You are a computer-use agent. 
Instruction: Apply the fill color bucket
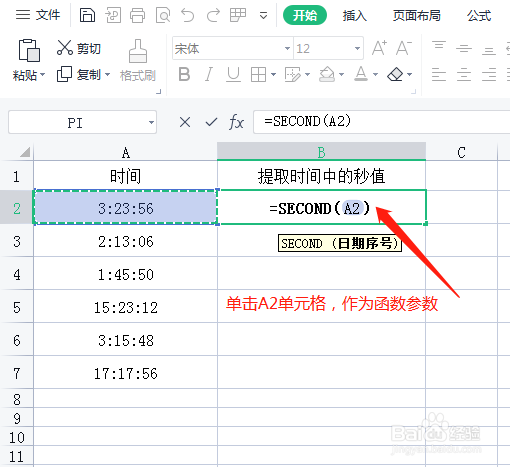tap(327, 74)
